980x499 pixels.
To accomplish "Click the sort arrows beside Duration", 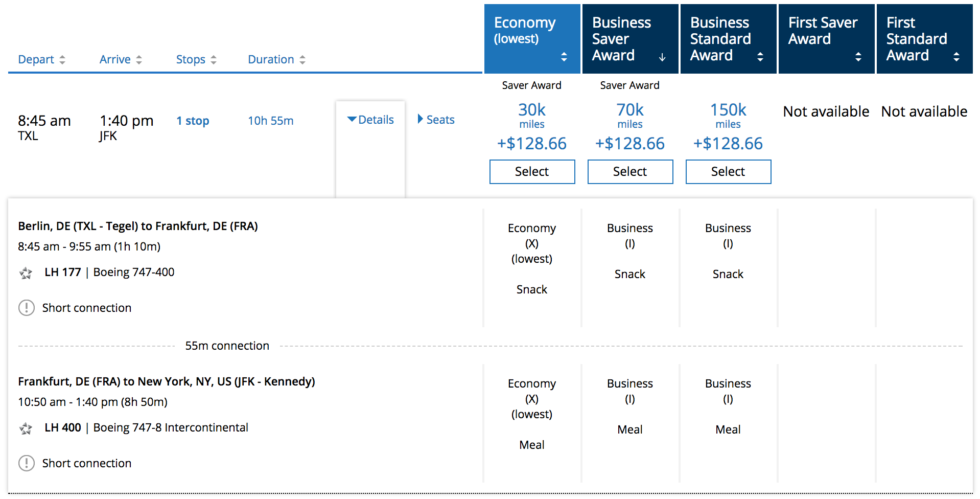I will click(302, 60).
